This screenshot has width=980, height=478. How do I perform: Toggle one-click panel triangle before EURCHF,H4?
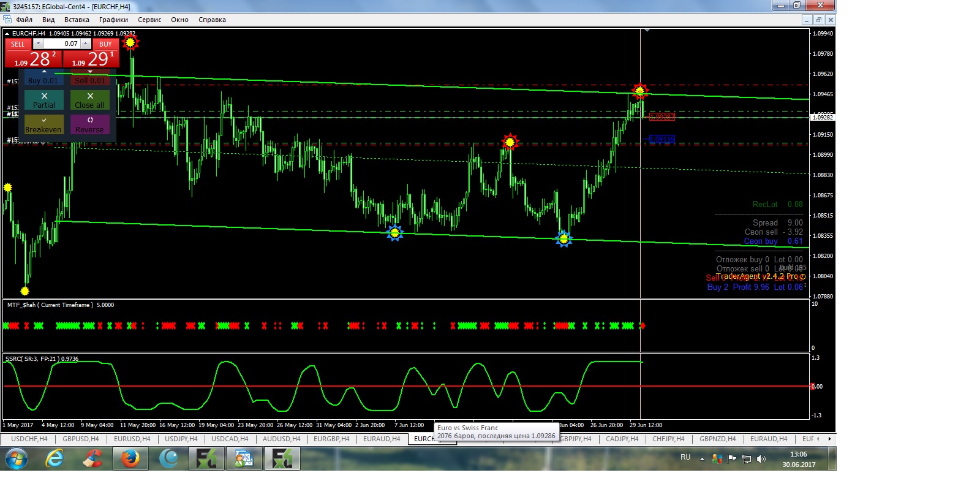(7, 34)
